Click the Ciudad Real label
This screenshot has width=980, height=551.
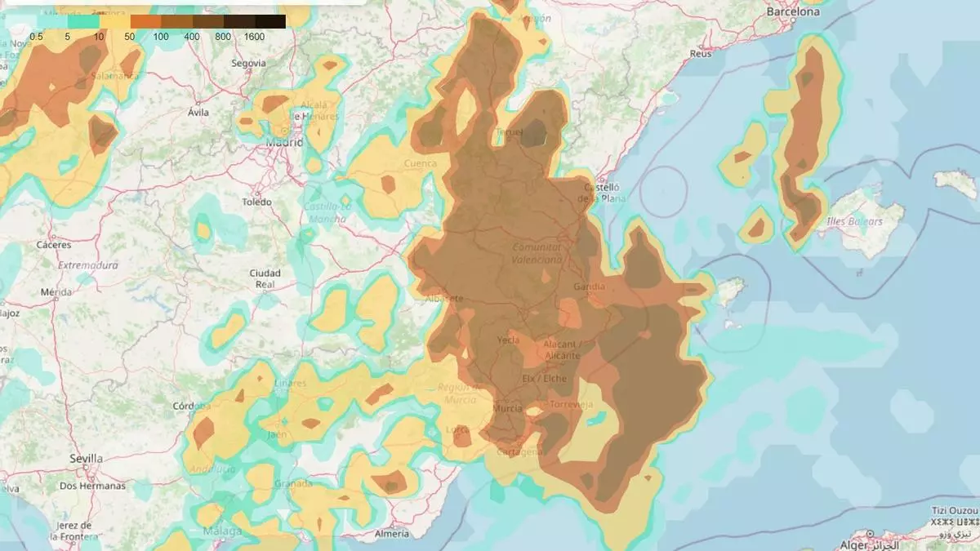coord(265,278)
